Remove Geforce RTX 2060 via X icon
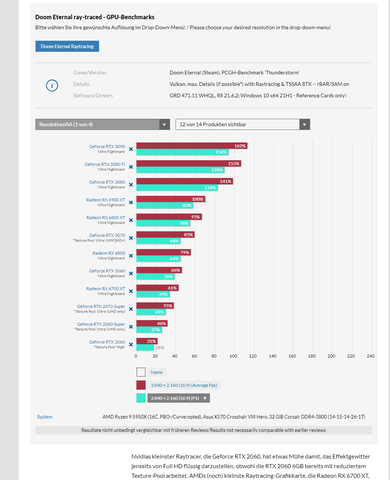This screenshot has width=390, height=480. tap(131, 345)
